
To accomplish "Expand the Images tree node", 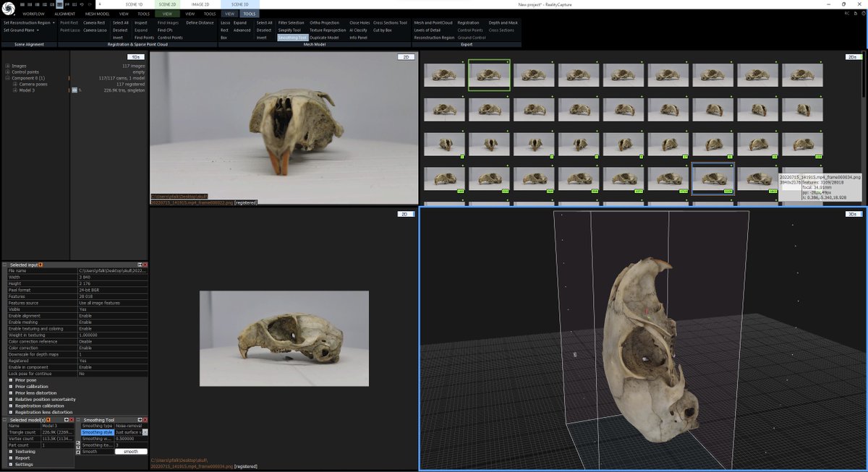I will [x=7, y=66].
